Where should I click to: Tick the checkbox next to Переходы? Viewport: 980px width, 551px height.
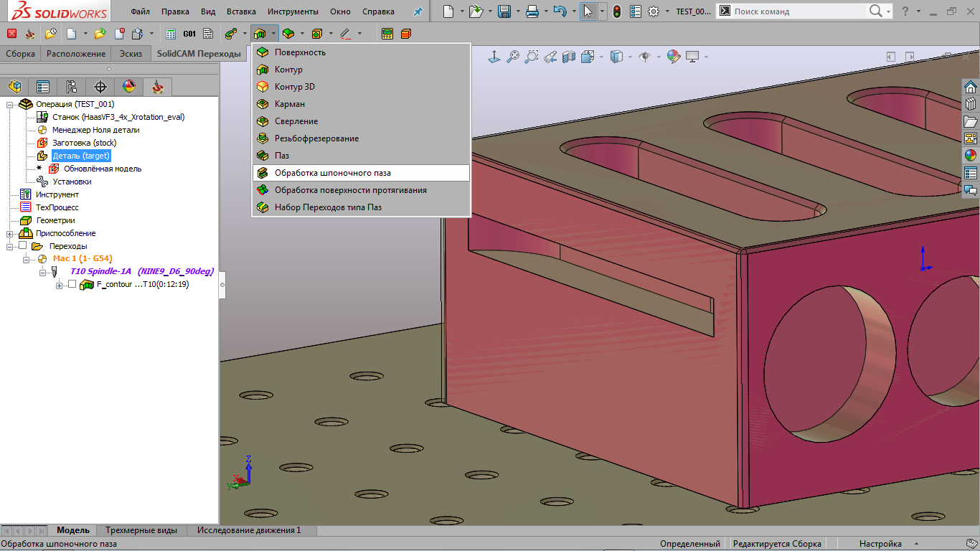(22, 245)
